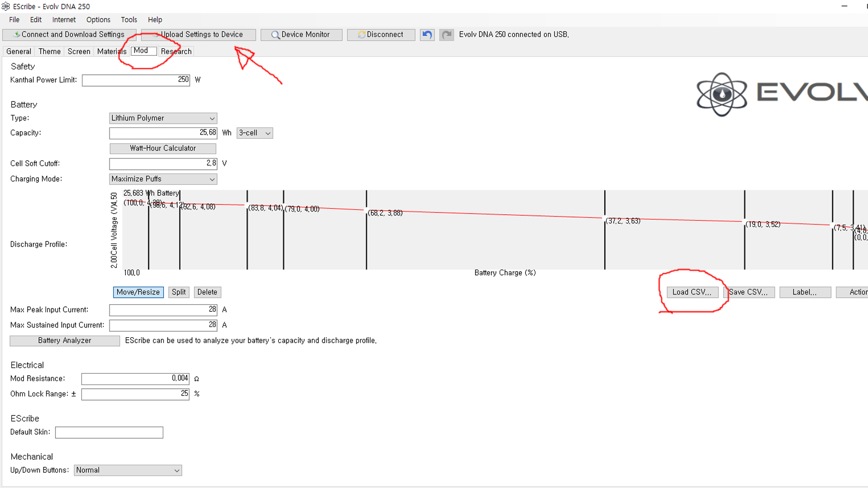Open the Watt-Hour Calculator
The image size is (868, 488).
pos(163,148)
